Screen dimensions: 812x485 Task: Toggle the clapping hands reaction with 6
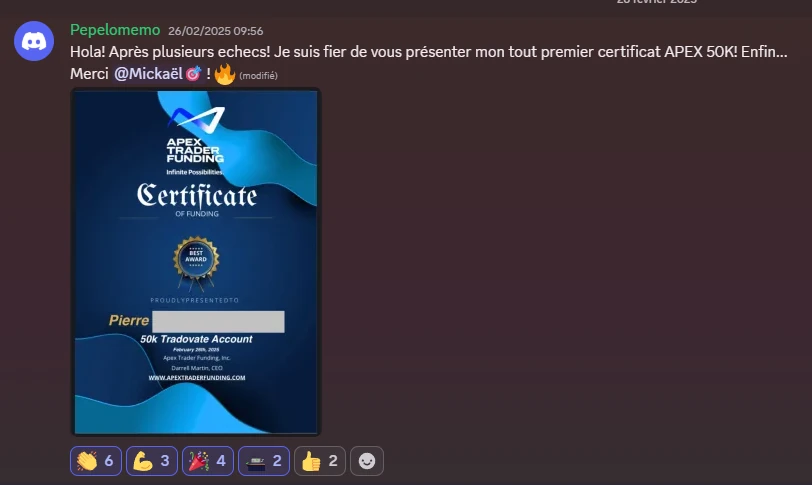96,461
